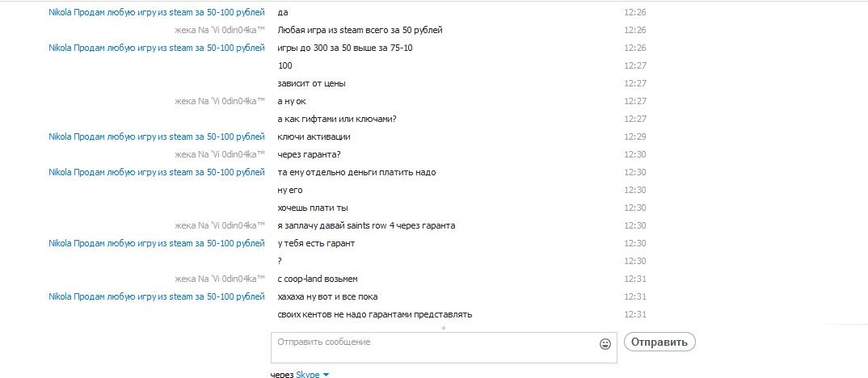This screenshot has height=378, width=868.
Task: Expand the blue arrow beside Skype
Action: point(326,376)
